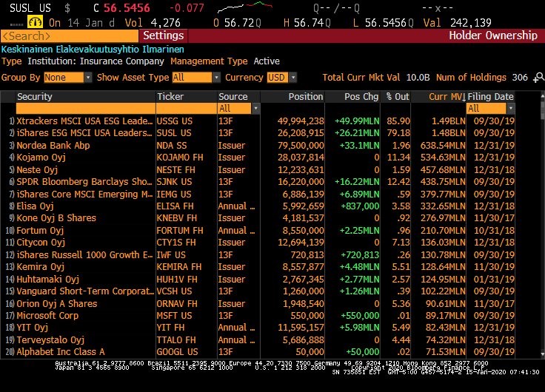Viewport: 545px width, 392px height.
Task: Open the Source filter All dropdown
Action: coord(238,108)
